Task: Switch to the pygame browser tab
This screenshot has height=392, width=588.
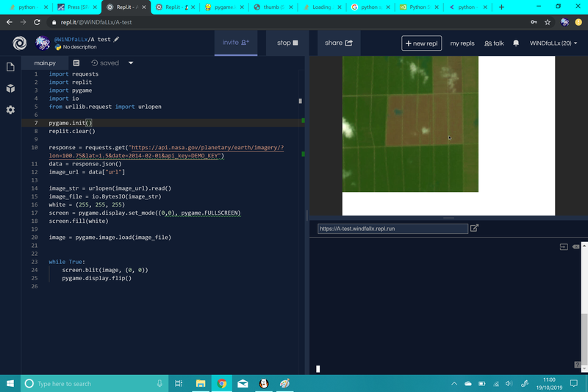Action: (224, 7)
